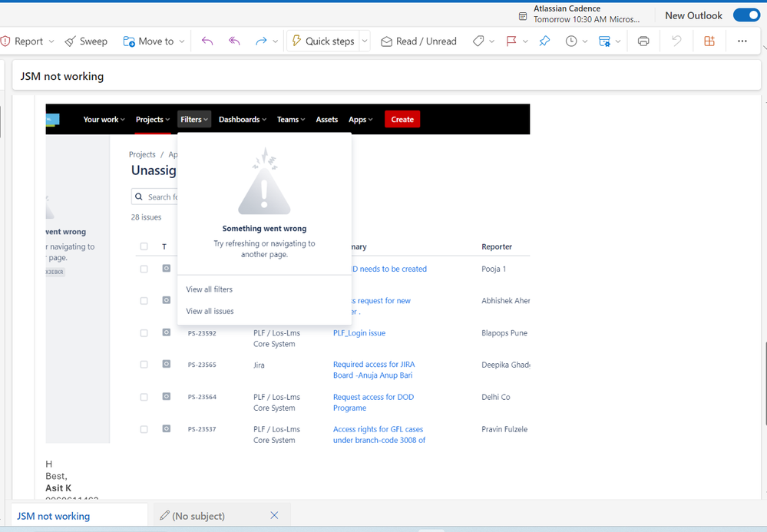Expand the Categorize tag dropdown

pos(491,41)
